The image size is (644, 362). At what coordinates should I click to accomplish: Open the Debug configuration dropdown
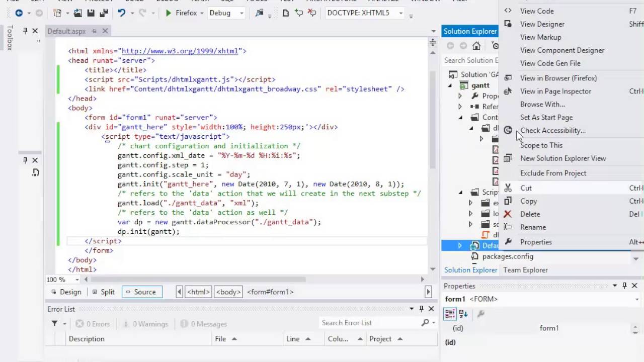(x=242, y=13)
